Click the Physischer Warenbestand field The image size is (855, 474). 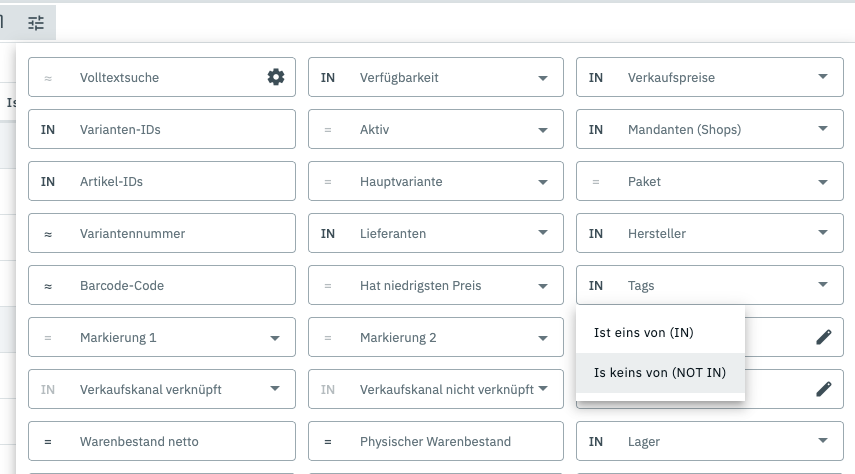(x=450, y=441)
